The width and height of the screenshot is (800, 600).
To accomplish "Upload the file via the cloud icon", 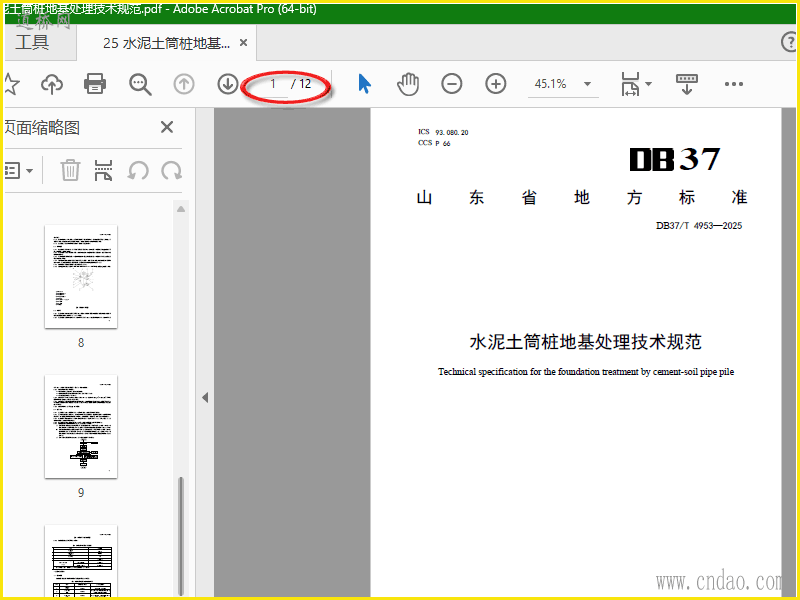I will (x=52, y=84).
